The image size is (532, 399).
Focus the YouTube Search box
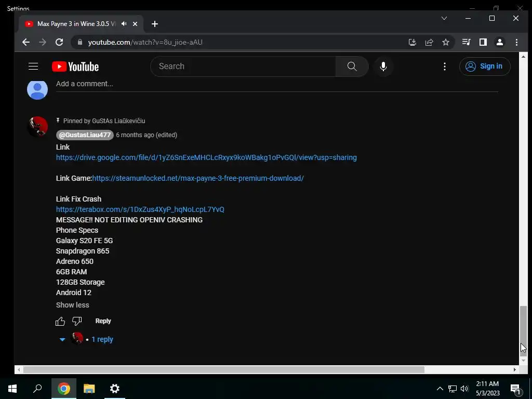[243, 66]
